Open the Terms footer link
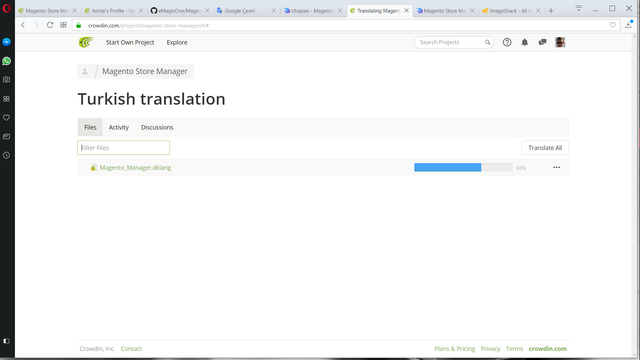This screenshot has width=640, height=360. pos(514,349)
